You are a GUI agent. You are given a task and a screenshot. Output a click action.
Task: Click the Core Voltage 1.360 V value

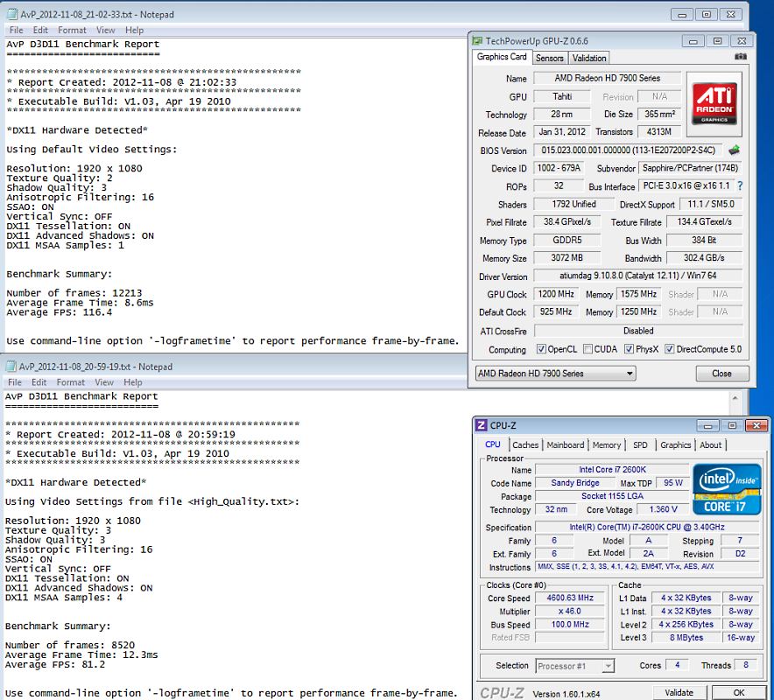pos(663,509)
